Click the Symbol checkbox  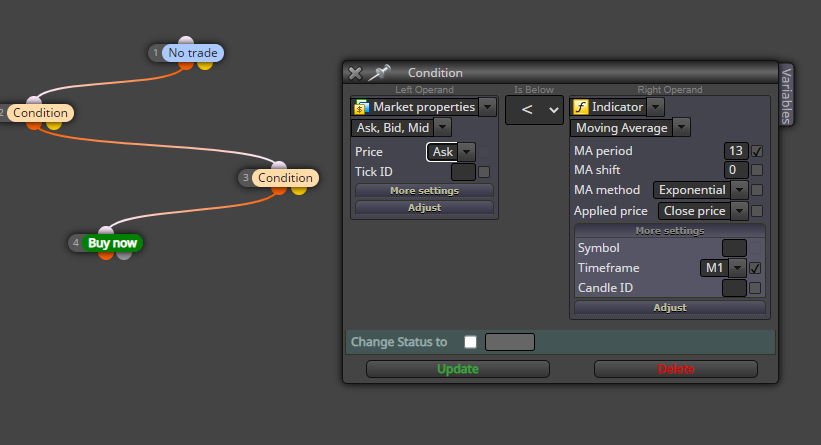(755, 248)
